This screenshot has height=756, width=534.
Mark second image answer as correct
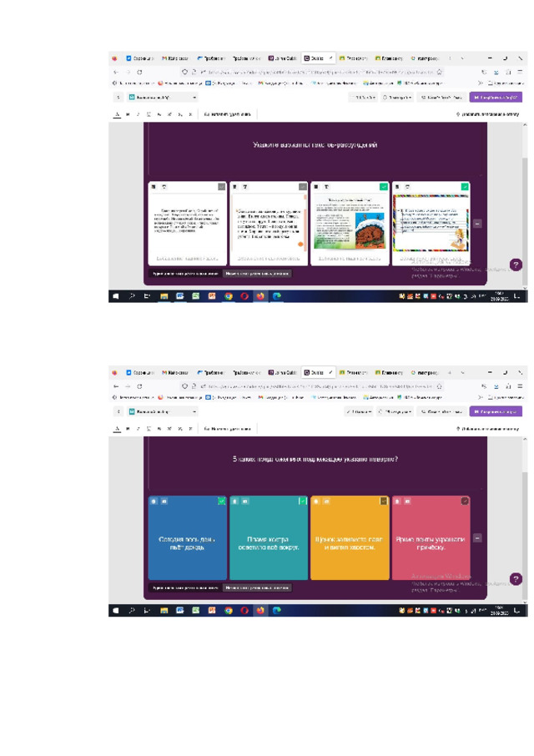(x=303, y=187)
